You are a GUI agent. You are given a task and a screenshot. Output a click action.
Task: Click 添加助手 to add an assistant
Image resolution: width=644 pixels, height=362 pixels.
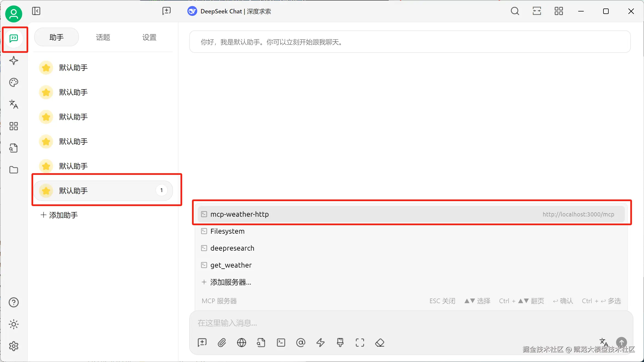click(x=59, y=215)
